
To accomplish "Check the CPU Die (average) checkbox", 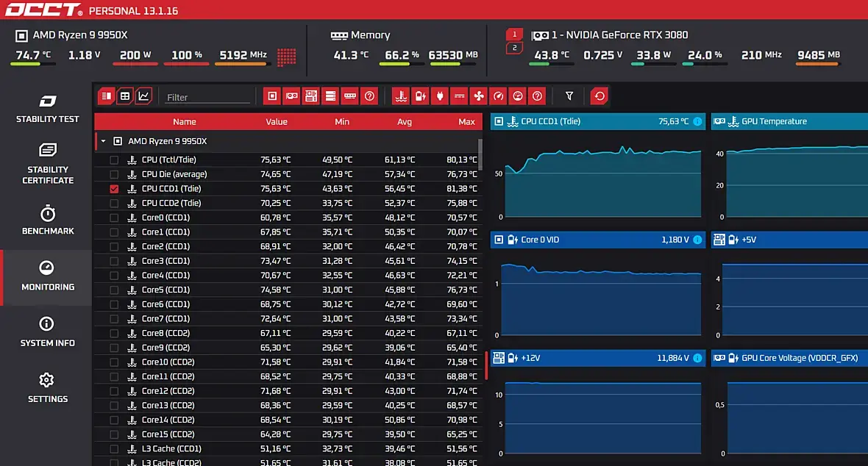I will tap(114, 174).
